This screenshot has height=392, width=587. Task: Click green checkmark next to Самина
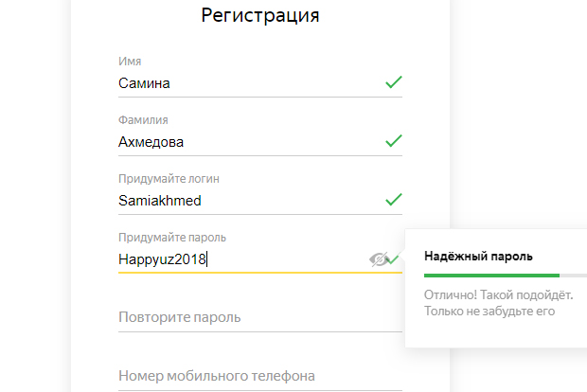click(394, 82)
